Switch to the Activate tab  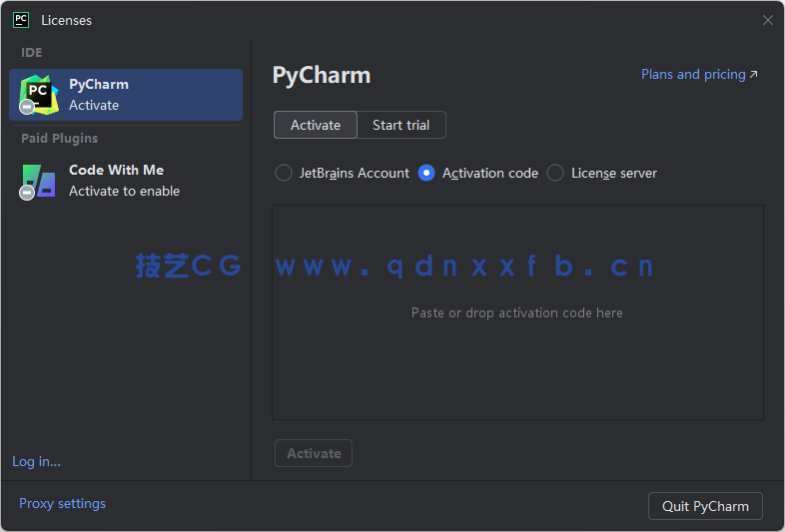click(316, 125)
